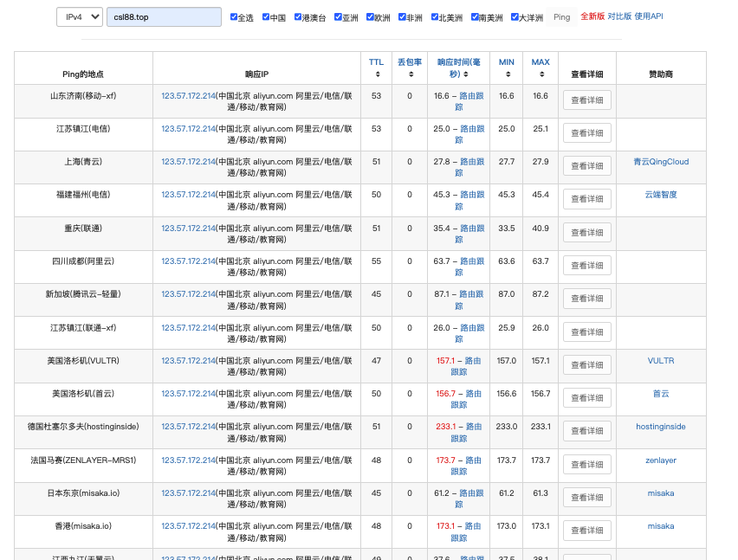Toggle the 全选 select-all checkbox
Image resolution: width=738 pixels, height=560 pixels.
(x=234, y=17)
